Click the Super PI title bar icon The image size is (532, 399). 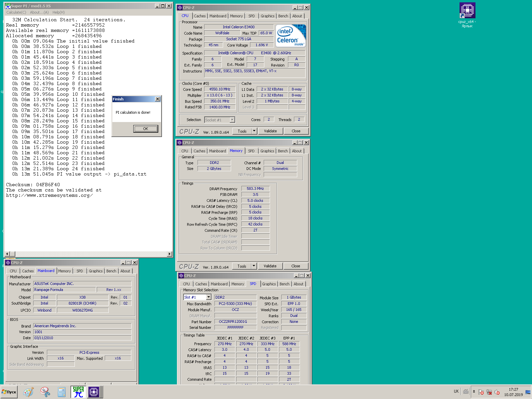(8, 6)
